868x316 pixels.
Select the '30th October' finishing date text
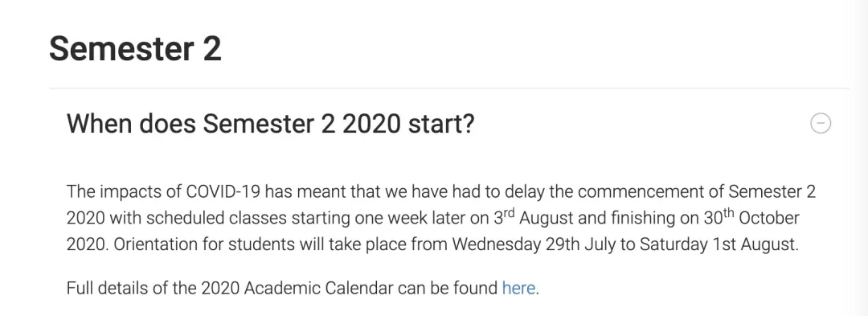(751, 216)
